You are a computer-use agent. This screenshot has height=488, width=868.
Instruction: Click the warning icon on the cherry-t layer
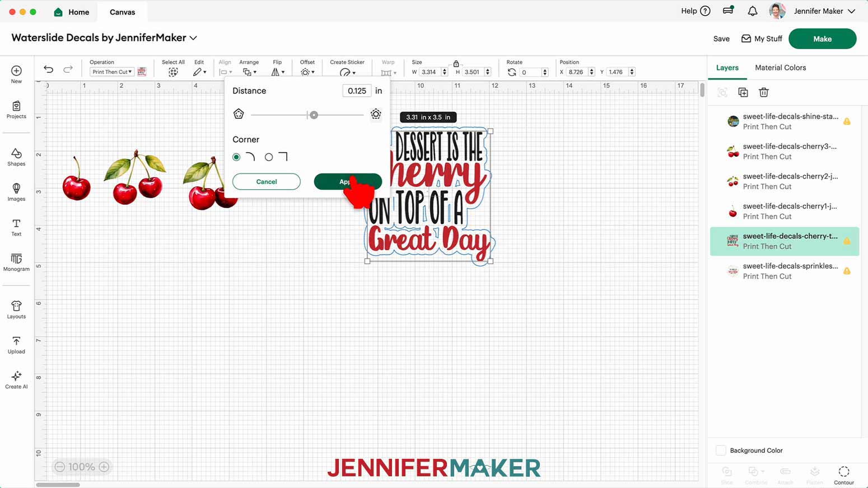[847, 241]
